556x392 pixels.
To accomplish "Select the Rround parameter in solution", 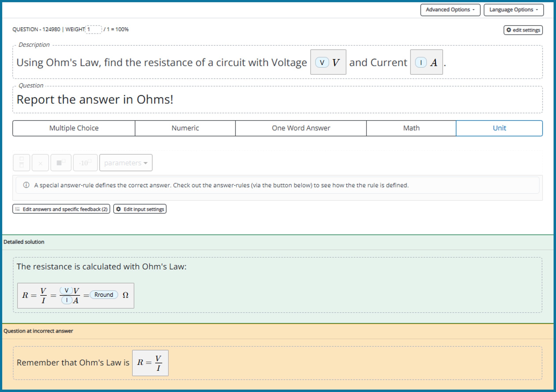I will (104, 295).
